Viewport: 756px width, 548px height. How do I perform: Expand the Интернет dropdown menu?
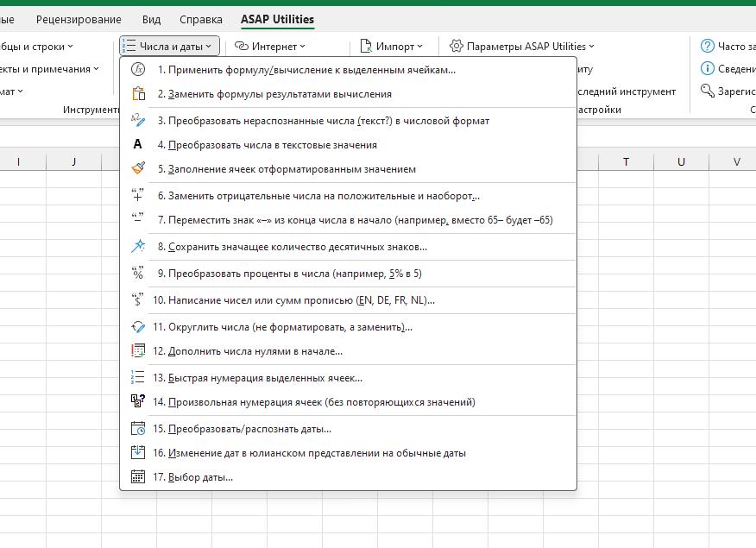(x=270, y=47)
